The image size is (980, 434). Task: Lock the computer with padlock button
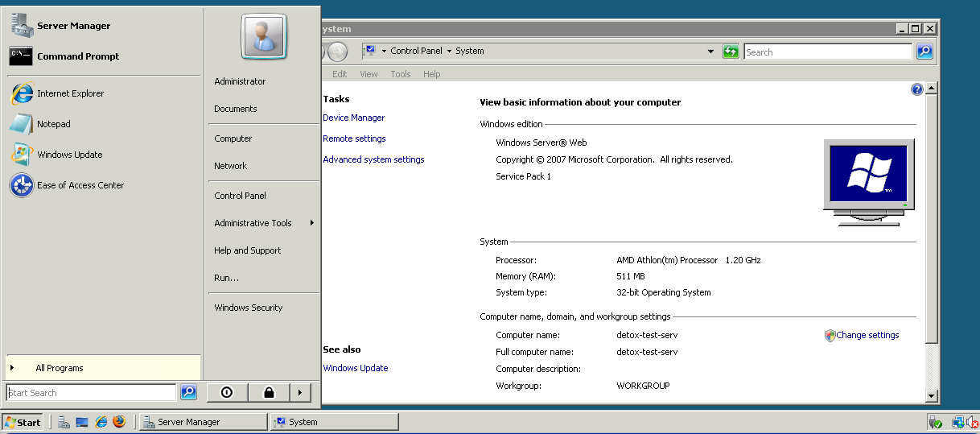(x=268, y=392)
